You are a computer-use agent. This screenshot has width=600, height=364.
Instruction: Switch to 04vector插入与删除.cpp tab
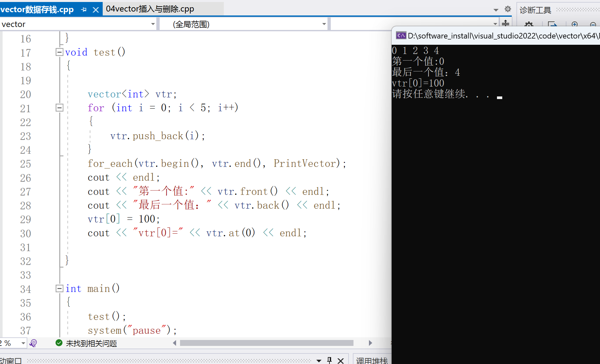pos(150,9)
